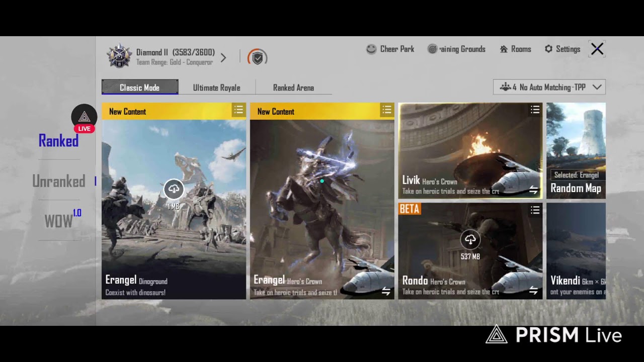
Task: Open list menu on Erangel Dinoground card
Action: (238, 110)
